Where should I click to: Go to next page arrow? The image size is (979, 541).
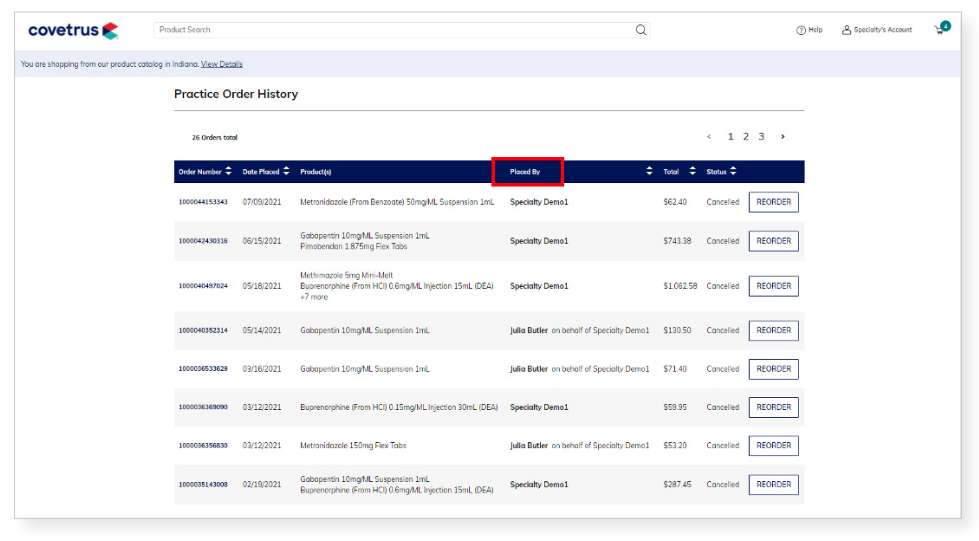(783, 137)
